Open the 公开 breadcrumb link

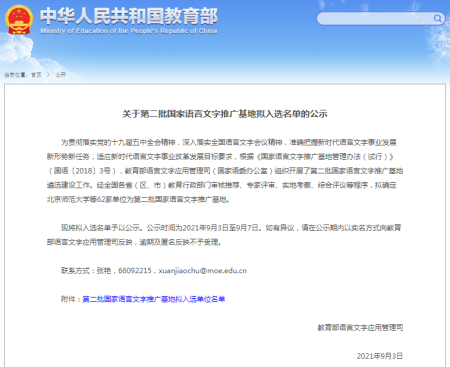tap(60, 75)
